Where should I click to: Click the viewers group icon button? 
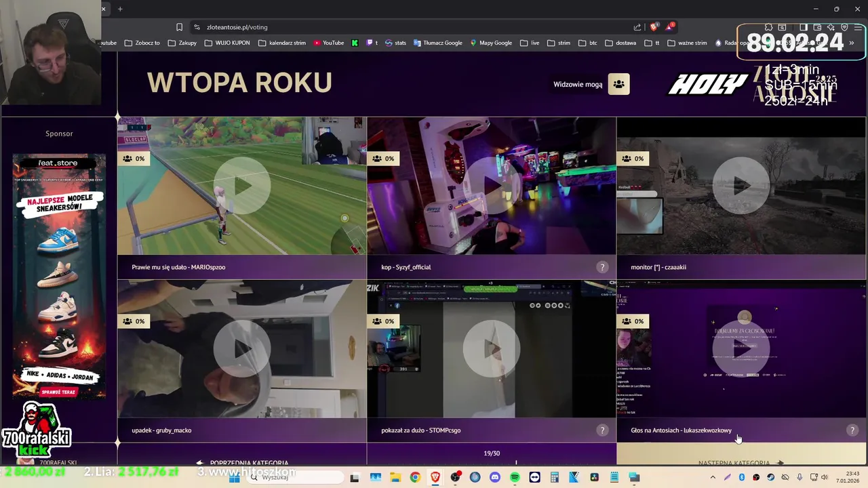[x=618, y=84]
